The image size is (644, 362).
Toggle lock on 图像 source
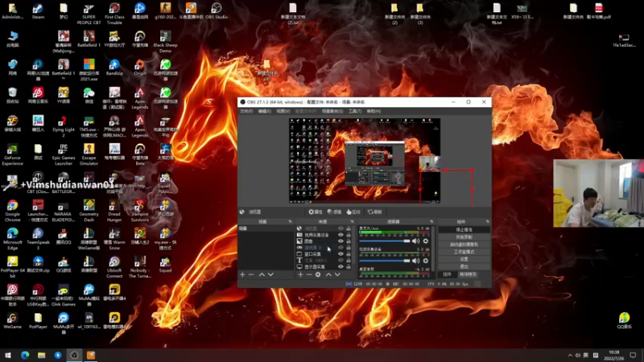[x=349, y=241]
